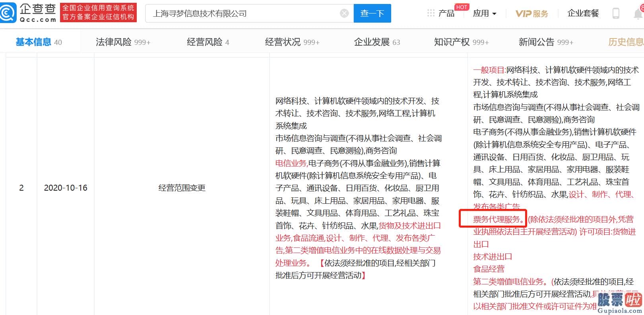The height and width of the screenshot is (315, 644).
Task: Click the Qcc.com logo icon
Action: pos(8,13)
